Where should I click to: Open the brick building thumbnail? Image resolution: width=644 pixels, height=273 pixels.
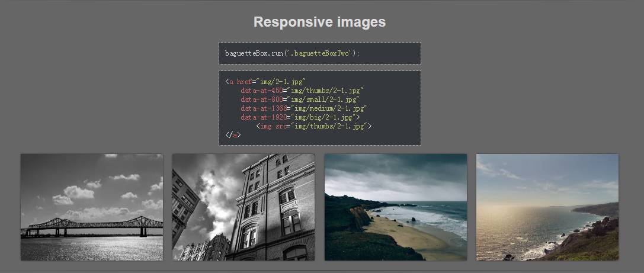coord(243,207)
